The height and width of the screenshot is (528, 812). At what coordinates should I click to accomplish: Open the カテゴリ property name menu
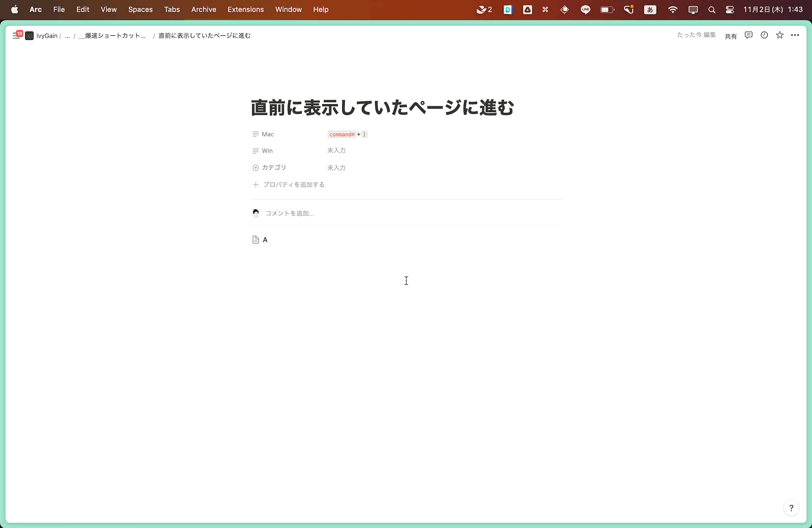274,167
